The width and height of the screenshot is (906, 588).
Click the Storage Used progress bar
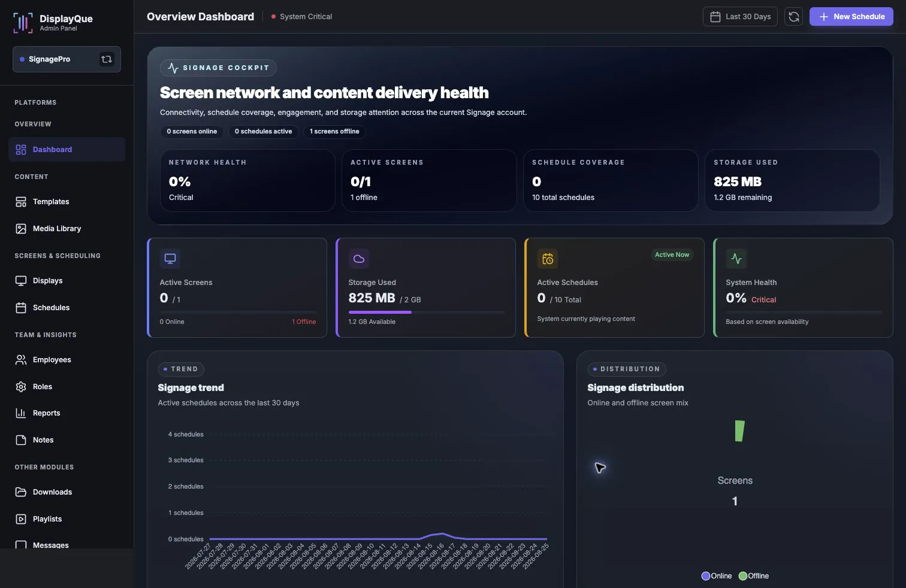pyautogui.click(x=427, y=312)
